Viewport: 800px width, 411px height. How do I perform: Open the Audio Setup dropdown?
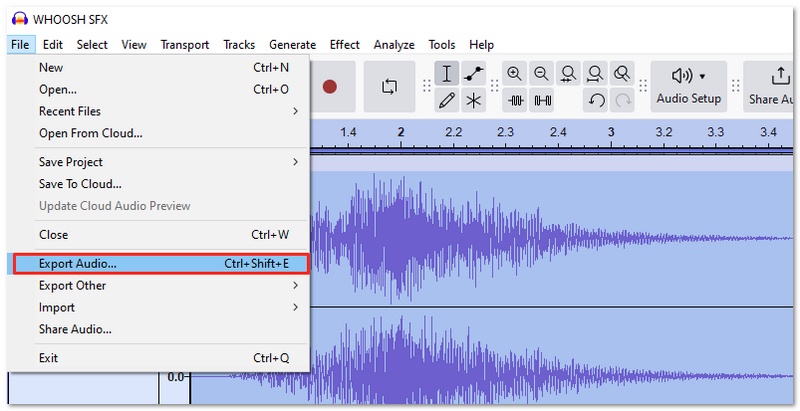pos(688,86)
